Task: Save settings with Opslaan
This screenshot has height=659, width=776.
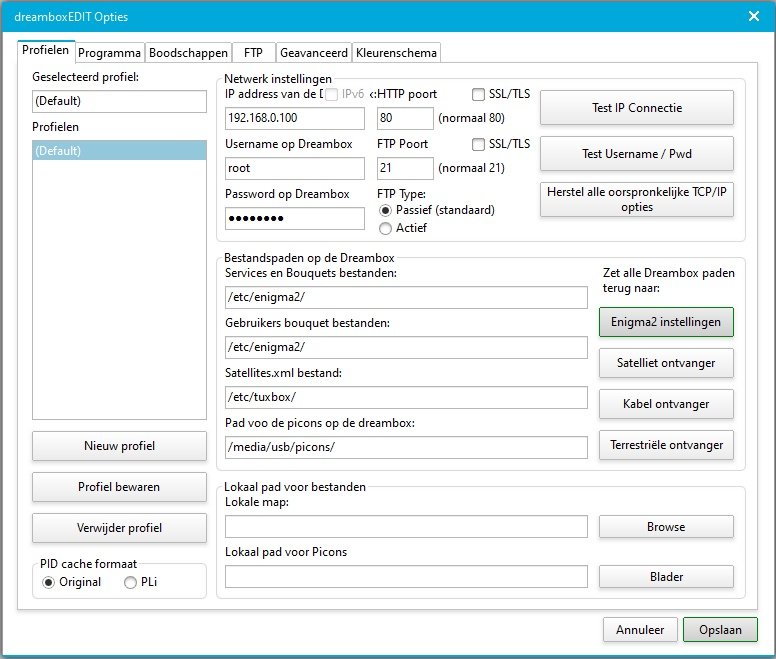Action: pyautogui.click(x=720, y=630)
